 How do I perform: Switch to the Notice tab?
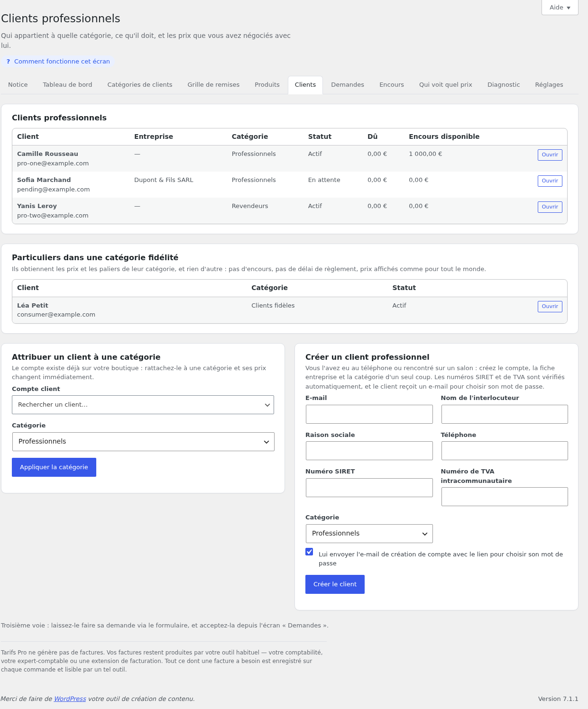pyautogui.click(x=18, y=85)
